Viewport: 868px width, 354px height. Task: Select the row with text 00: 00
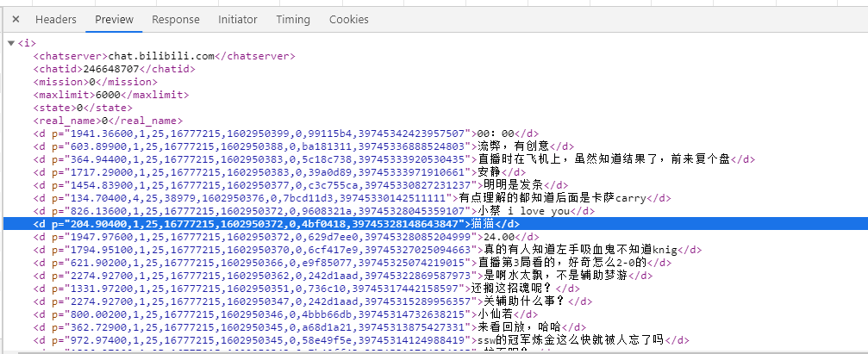tap(286, 134)
